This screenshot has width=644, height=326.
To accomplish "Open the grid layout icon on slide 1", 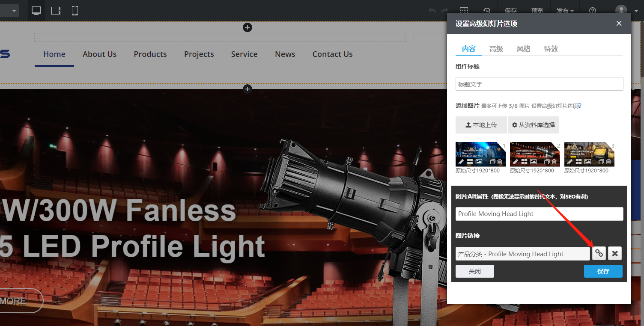I will pos(470,162).
